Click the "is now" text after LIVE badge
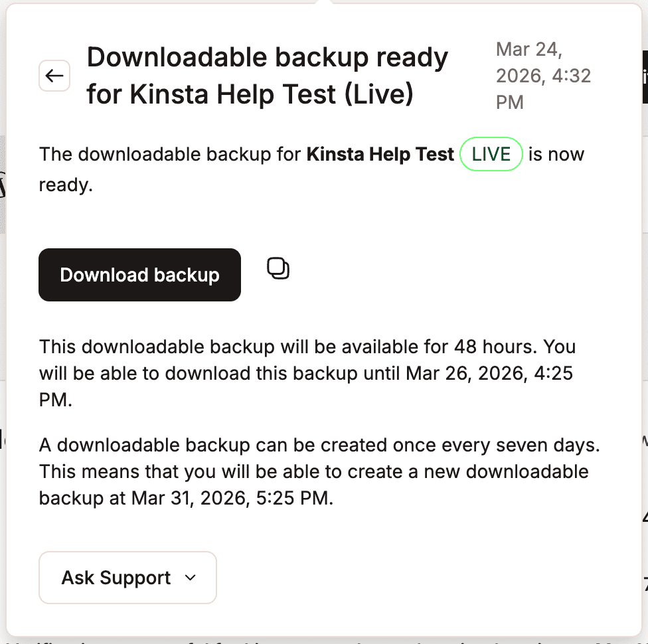The height and width of the screenshot is (644, 648). [x=556, y=155]
